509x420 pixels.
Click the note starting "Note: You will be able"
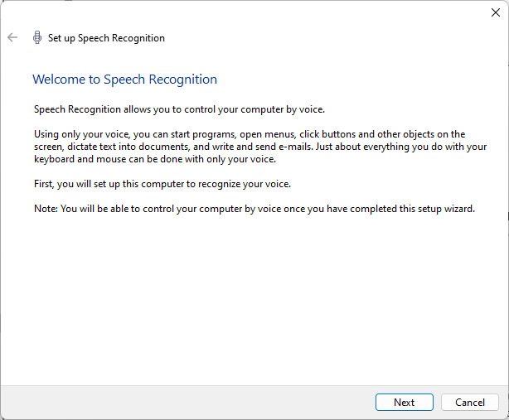coord(254,209)
